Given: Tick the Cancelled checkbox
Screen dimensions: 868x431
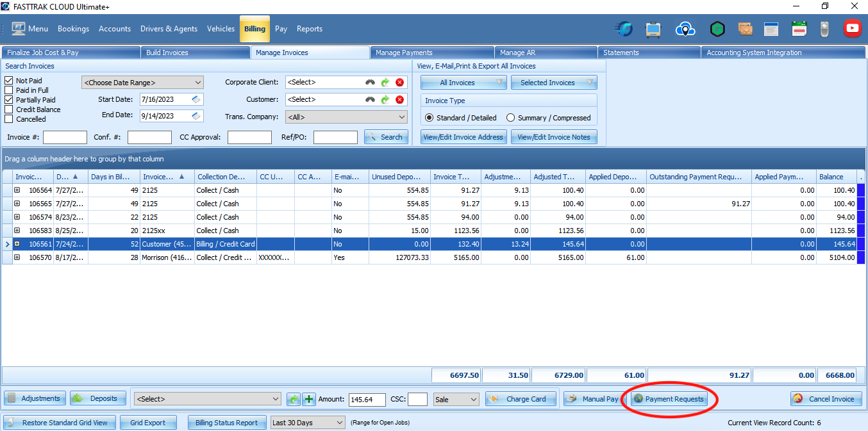Looking at the screenshot, I should pyautogui.click(x=9, y=119).
